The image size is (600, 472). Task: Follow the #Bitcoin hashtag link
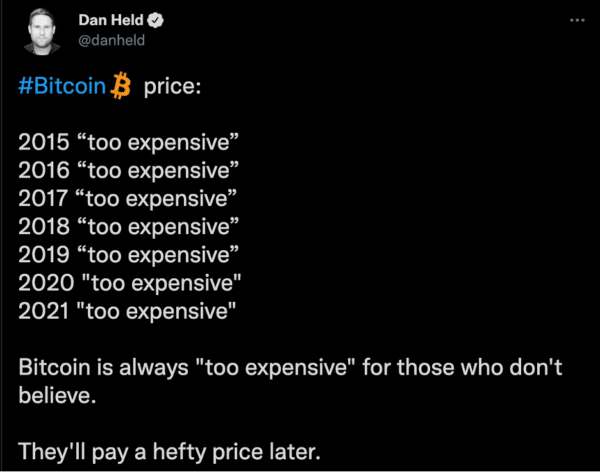[62, 86]
